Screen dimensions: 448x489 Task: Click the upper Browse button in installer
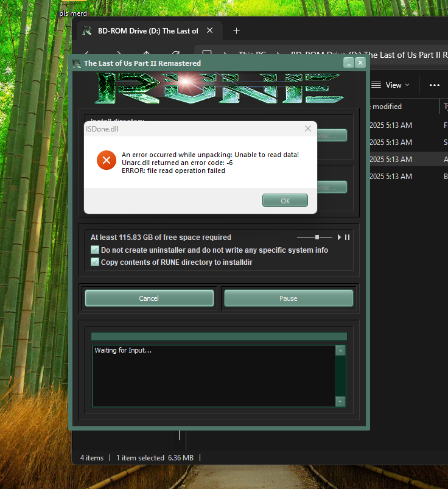[x=331, y=136]
